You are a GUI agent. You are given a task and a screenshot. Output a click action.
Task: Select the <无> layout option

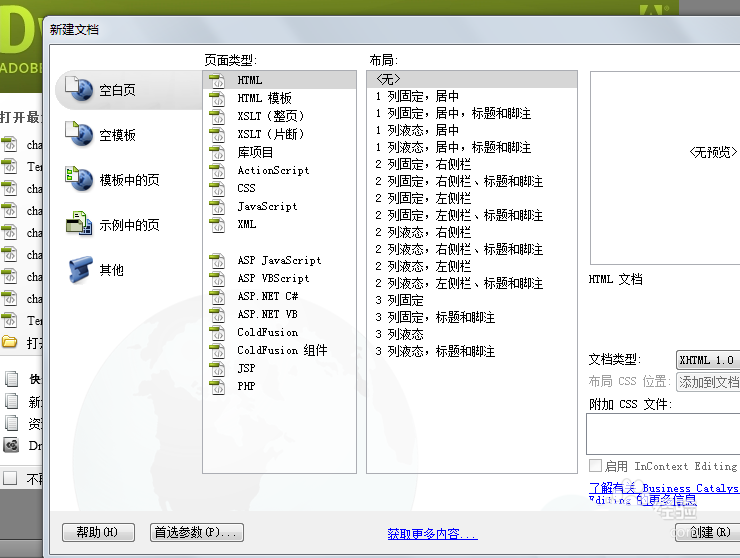[472, 79]
